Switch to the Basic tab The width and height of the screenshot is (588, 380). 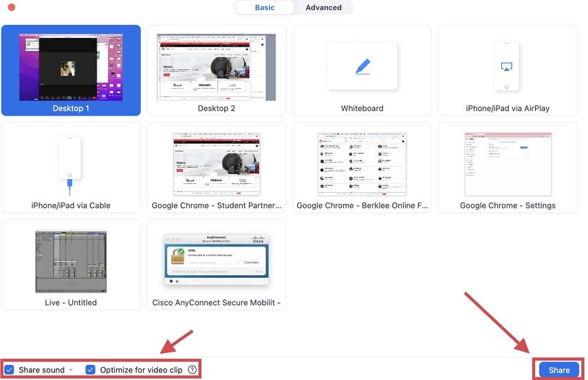click(x=265, y=8)
